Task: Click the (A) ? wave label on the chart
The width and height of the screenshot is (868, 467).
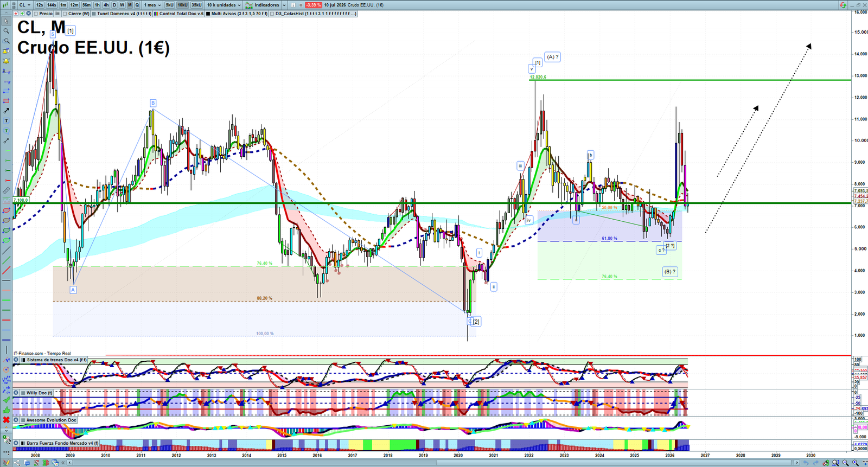Action: pos(552,57)
